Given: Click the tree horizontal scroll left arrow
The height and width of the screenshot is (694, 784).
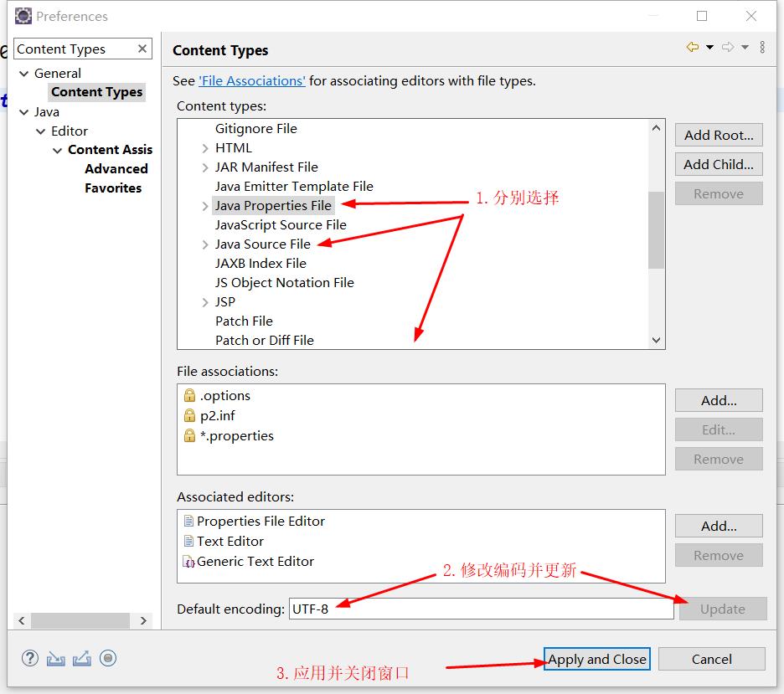Looking at the screenshot, I should 22,620.
